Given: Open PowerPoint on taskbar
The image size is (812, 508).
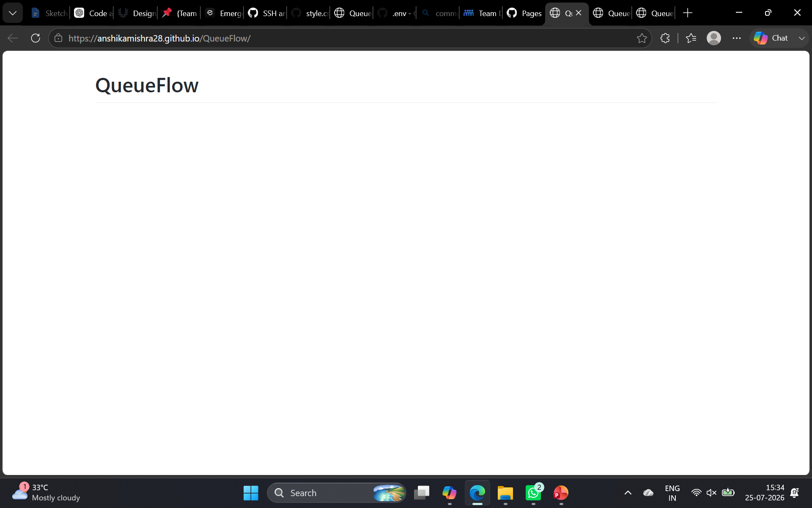Looking at the screenshot, I should 561,493.
